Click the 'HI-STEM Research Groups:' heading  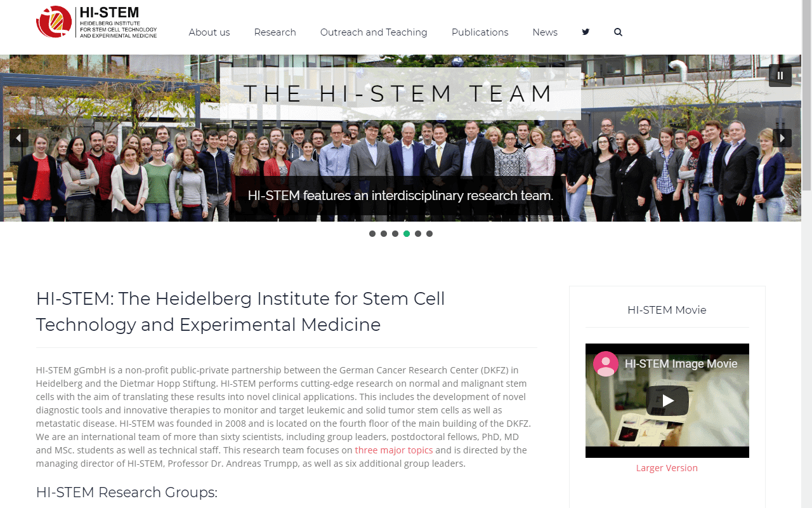tap(127, 492)
